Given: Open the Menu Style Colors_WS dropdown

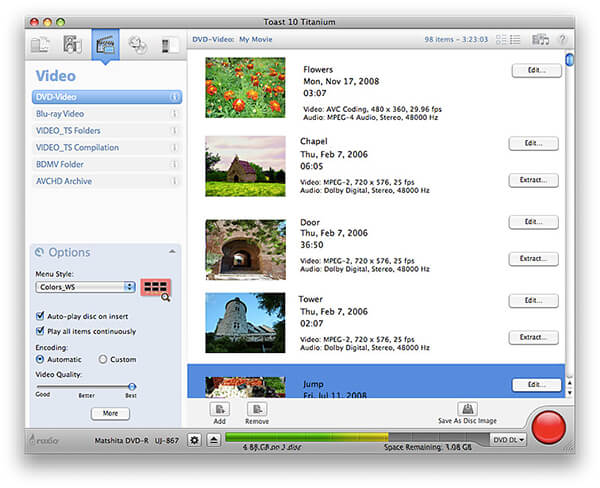Looking at the screenshot, I should [x=85, y=287].
